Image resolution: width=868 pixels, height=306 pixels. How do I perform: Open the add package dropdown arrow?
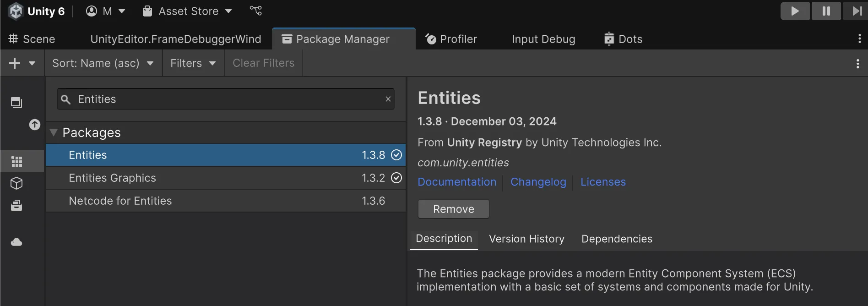tap(32, 63)
